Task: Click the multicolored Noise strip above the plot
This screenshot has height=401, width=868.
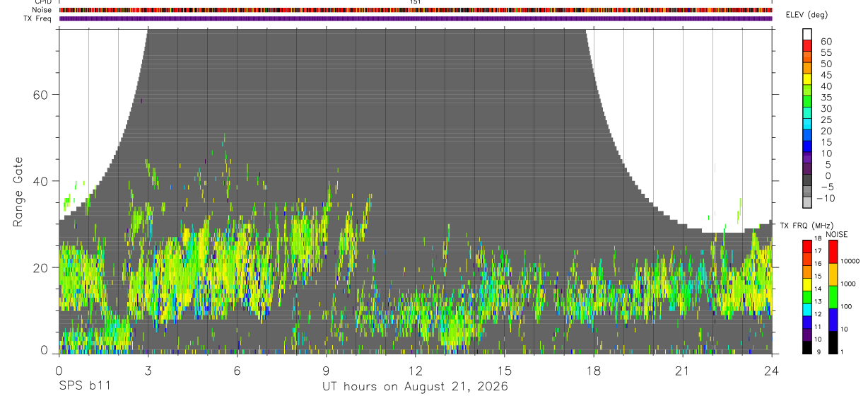Action: pyautogui.click(x=416, y=10)
